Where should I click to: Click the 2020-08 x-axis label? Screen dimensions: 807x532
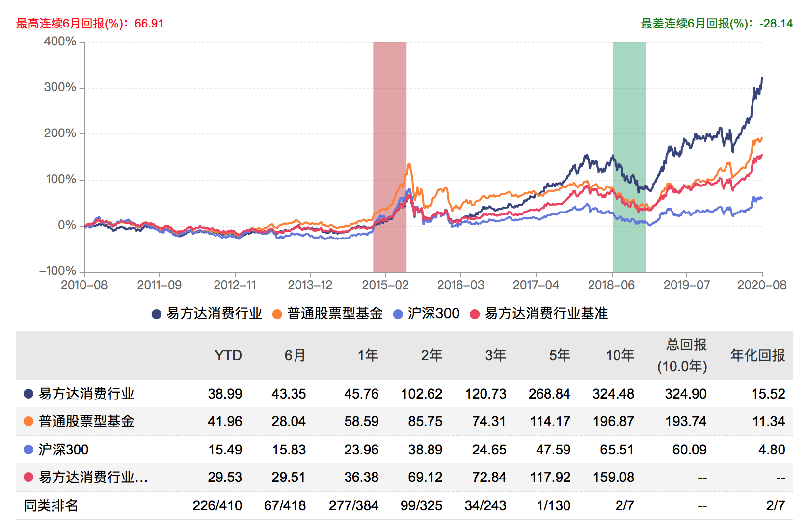coord(762,285)
